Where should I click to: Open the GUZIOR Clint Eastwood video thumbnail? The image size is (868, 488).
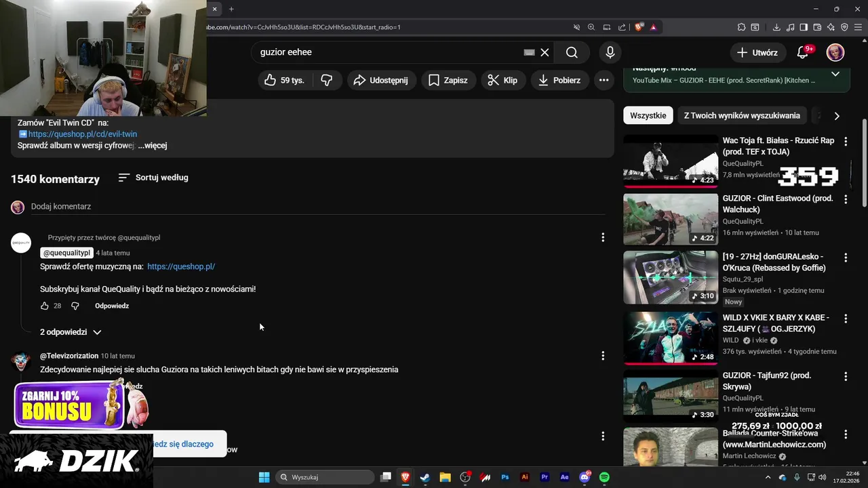[671, 219]
